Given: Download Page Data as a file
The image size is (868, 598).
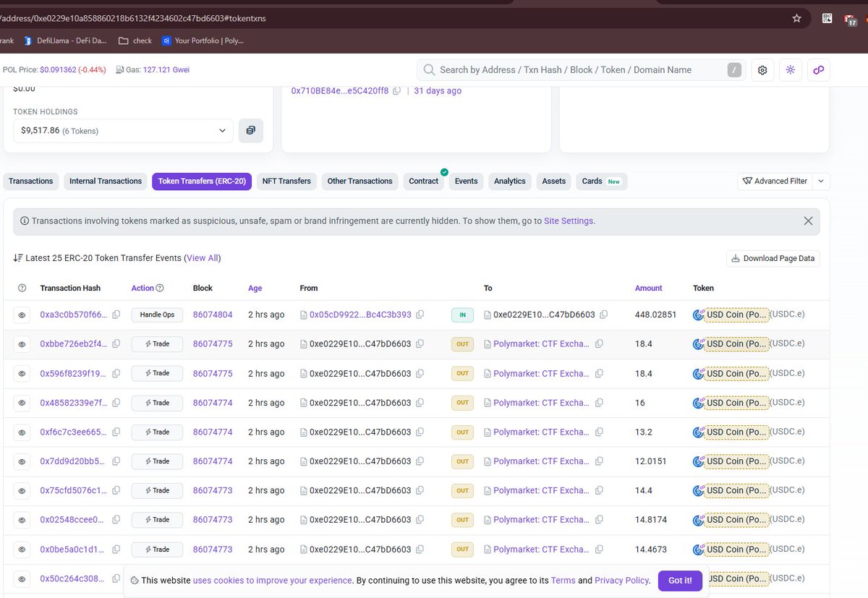Looking at the screenshot, I should coord(773,258).
